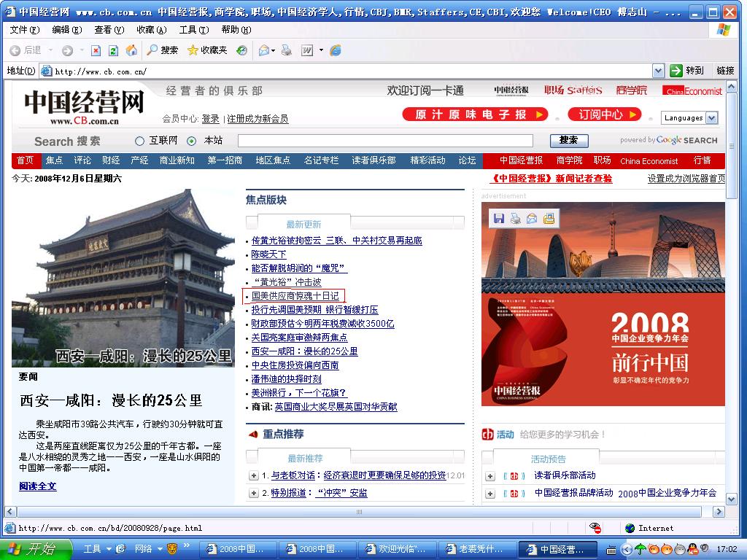Screen dimensions: 747x560
Task: Click the save disk icon on the ad image
Action: click(499, 219)
